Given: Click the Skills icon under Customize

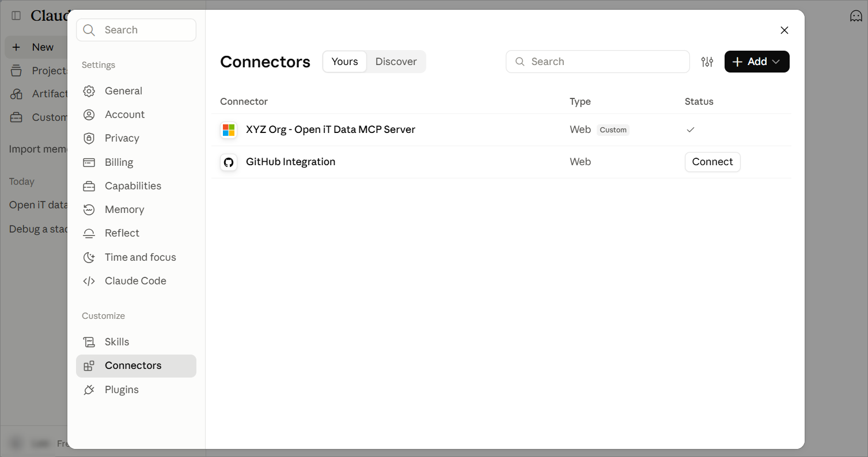Looking at the screenshot, I should pos(89,342).
